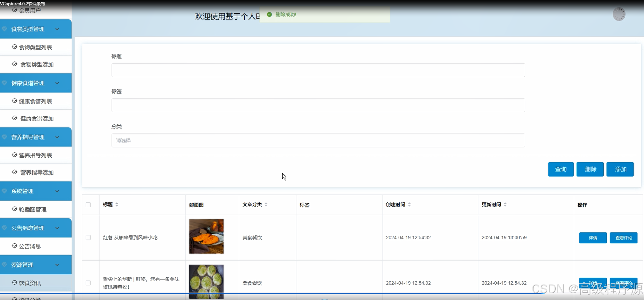Sort table by 创建时间 column arrows
The image size is (644, 300).
(x=409, y=205)
